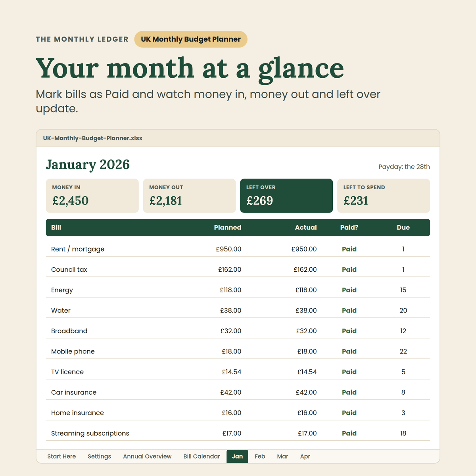The height and width of the screenshot is (476, 476).
Task: Click the planned £14.54 for TV licence
Action: coord(232,372)
